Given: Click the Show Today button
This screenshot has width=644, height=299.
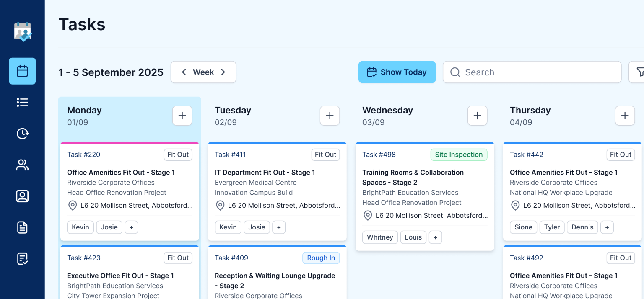Looking at the screenshot, I should click(397, 72).
